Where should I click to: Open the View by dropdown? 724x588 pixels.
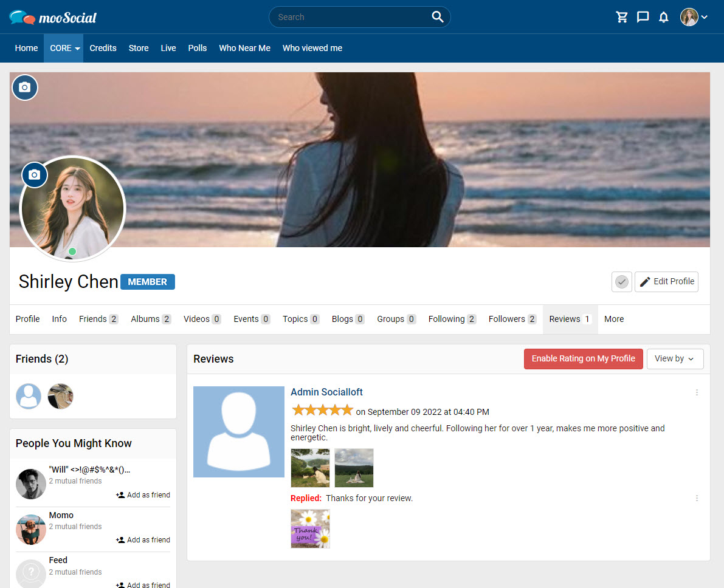click(675, 358)
